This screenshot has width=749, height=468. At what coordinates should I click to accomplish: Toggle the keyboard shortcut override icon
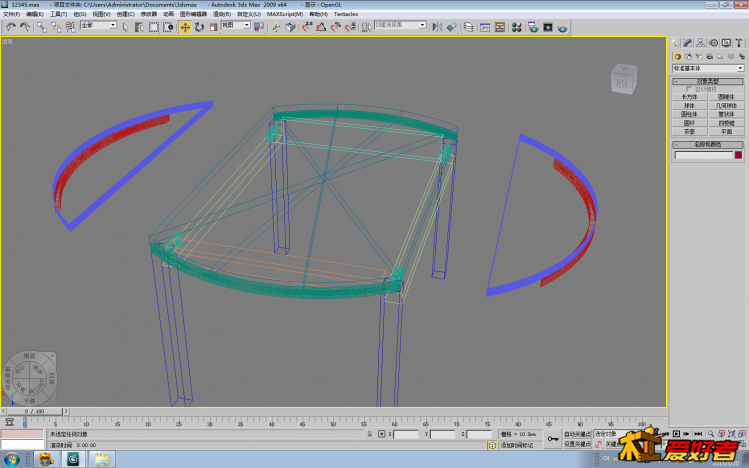pyautogui.click(x=290, y=27)
